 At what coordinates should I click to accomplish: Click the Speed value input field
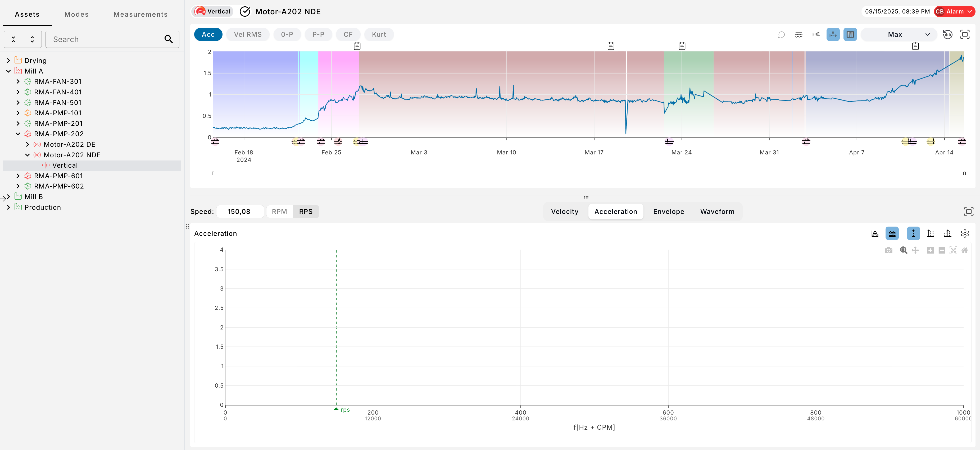(x=240, y=211)
